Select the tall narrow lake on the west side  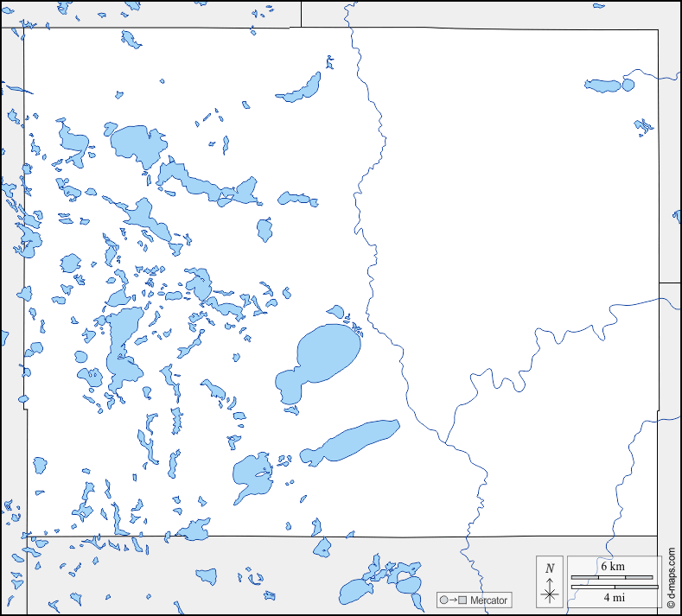tap(121, 346)
